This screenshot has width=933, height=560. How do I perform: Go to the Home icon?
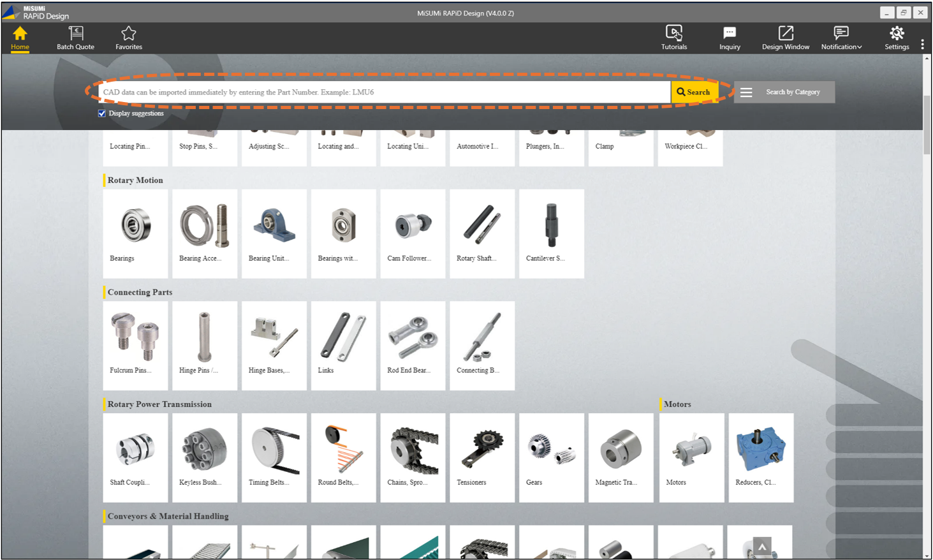click(20, 38)
